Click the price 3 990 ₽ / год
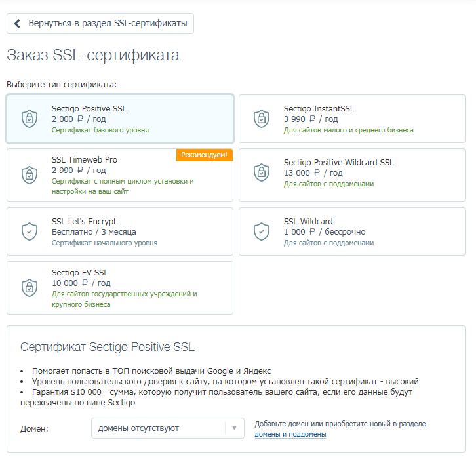The width and height of the screenshot is (476, 463). coord(311,119)
